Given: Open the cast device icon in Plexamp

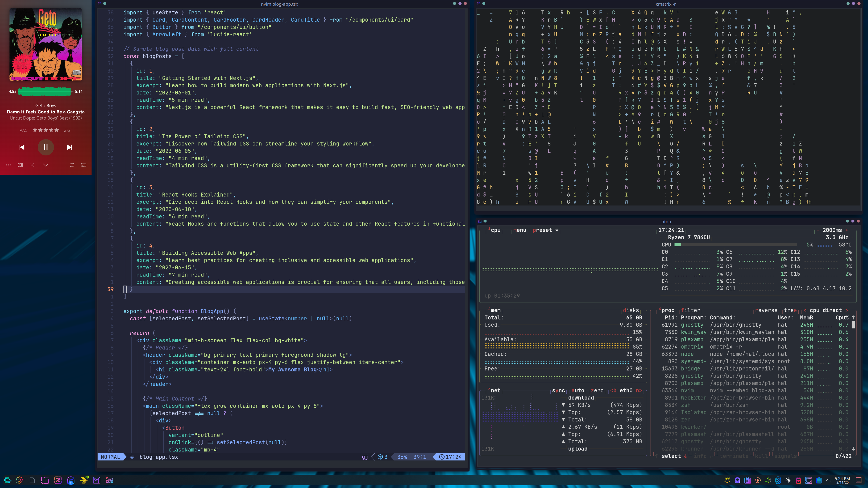Looking at the screenshot, I should [x=84, y=165].
